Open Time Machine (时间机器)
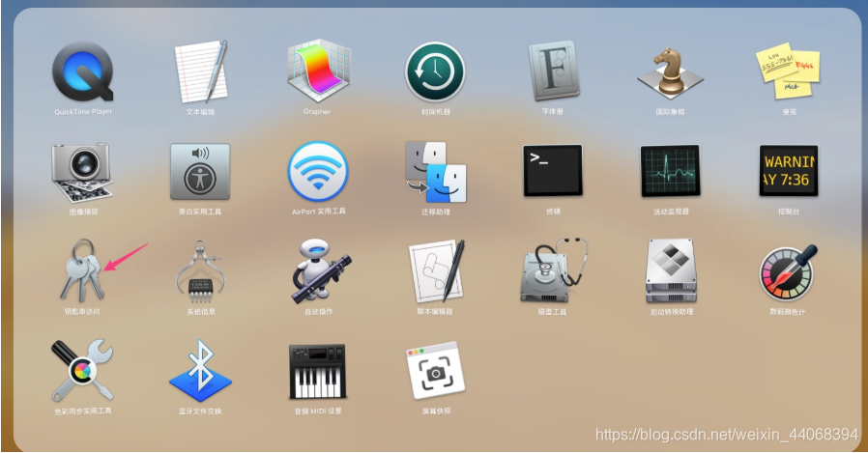 tap(435, 71)
